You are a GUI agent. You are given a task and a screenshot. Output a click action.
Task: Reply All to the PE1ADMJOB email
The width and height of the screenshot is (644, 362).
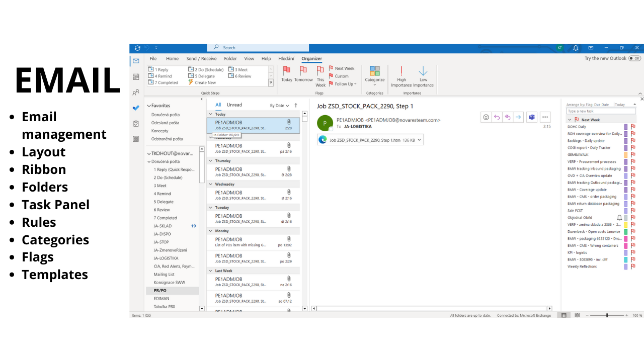click(508, 117)
